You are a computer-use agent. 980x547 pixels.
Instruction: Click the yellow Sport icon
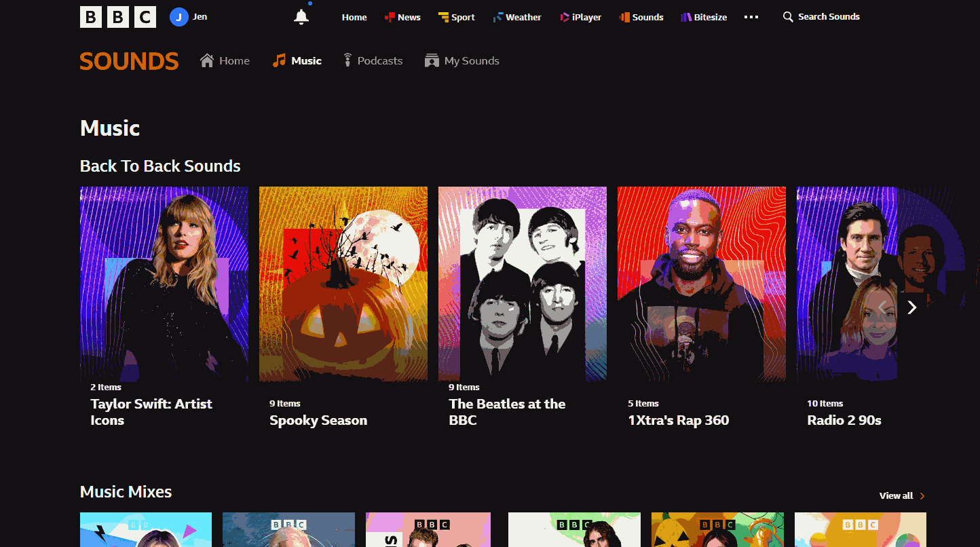[443, 17]
